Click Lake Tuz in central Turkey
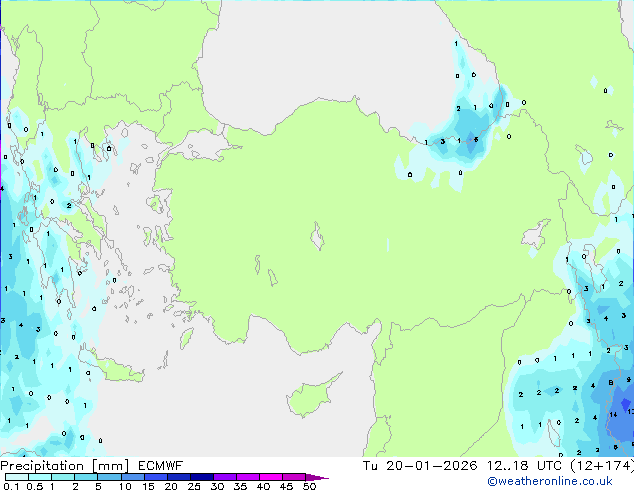Screen dimensions: 634x490 point(318,237)
